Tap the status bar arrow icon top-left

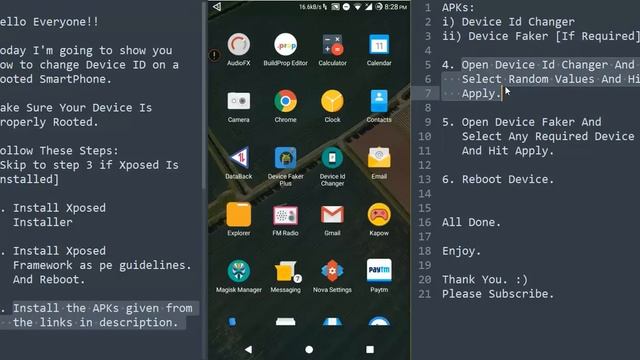[x=217, y=7]
